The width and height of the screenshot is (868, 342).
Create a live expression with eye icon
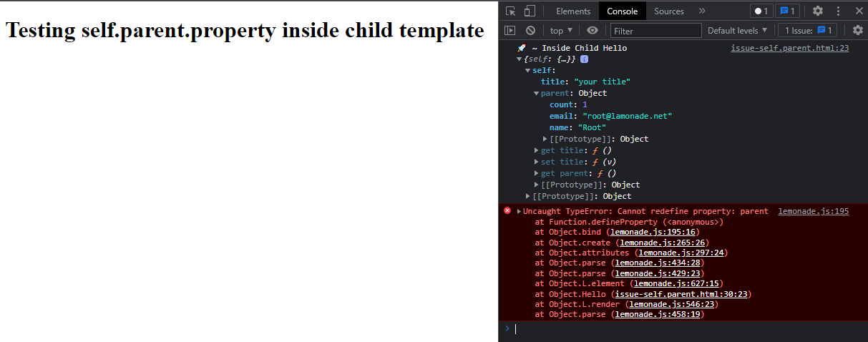[593, 30]
